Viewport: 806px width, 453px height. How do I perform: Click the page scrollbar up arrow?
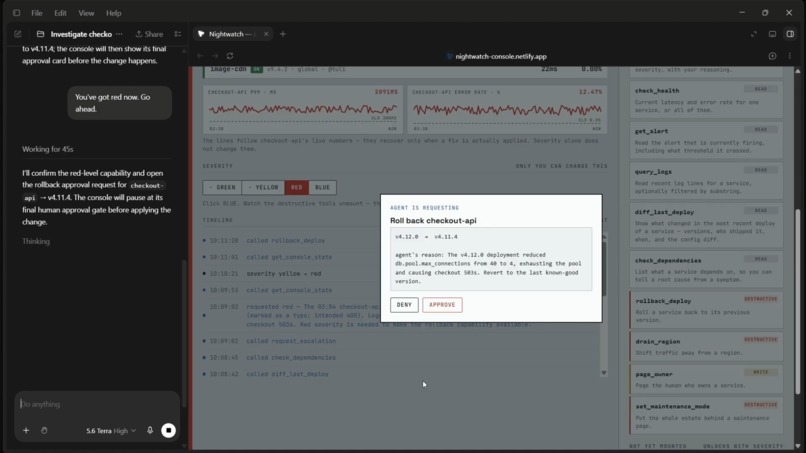tap(797, 71)
